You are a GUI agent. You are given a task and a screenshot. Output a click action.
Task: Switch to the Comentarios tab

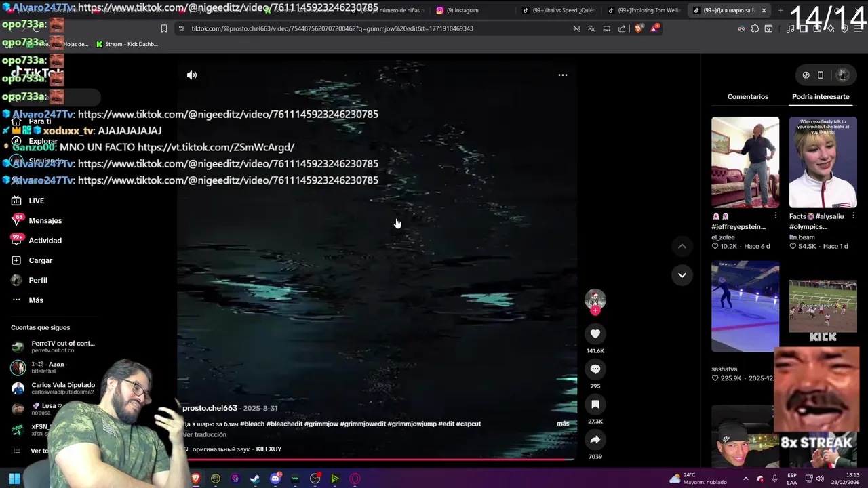click(747, 96)
